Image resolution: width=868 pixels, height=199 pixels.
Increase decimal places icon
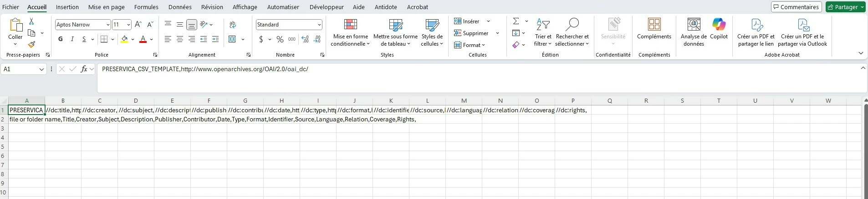[305, 39]
